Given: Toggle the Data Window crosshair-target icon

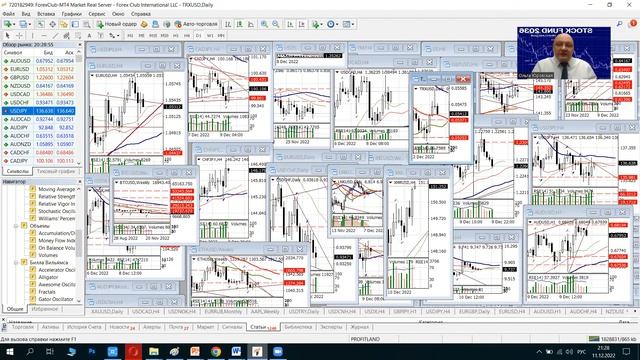Looking at the screenshot, I should (x=53, y=24).
